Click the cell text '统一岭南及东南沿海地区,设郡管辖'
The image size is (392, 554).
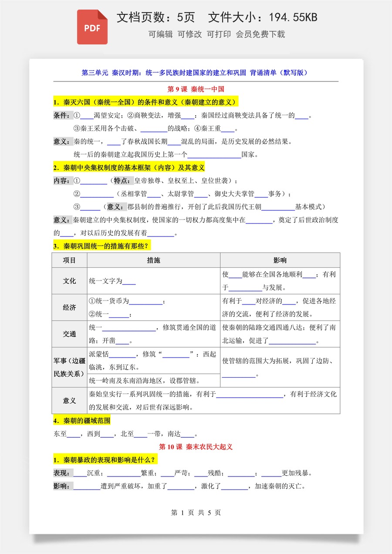pyautogui.click(x=145, y=381)
